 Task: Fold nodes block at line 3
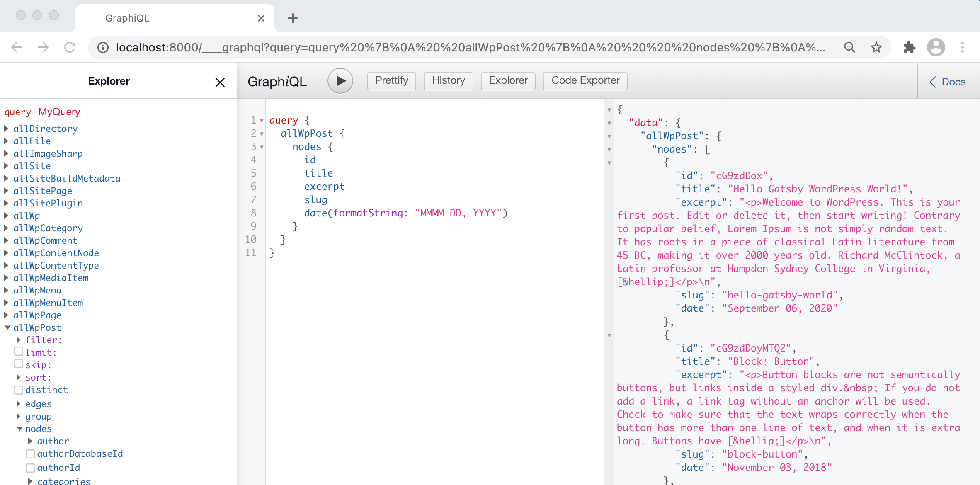click(x=262, y=147)
